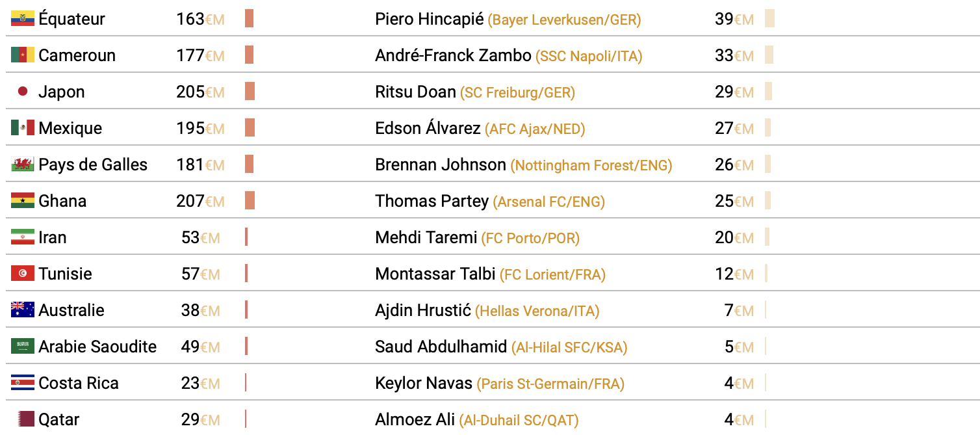This screenshot has width=980, height=435.
Task: Click the Arabie Saoudite country name
Action: (97, 347)
